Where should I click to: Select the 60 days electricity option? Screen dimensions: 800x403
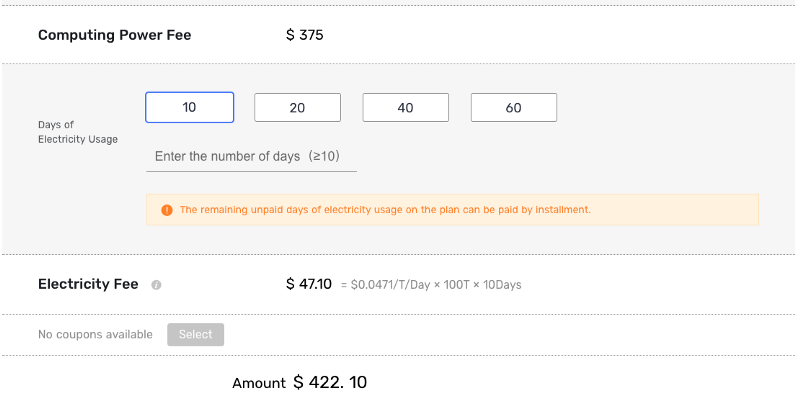pos(514,108)
